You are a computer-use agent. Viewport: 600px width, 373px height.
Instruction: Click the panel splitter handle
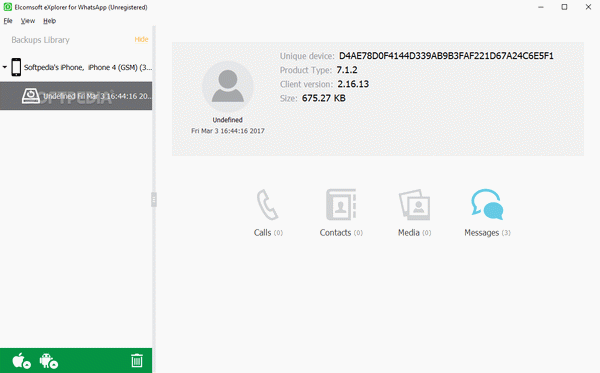154,199
